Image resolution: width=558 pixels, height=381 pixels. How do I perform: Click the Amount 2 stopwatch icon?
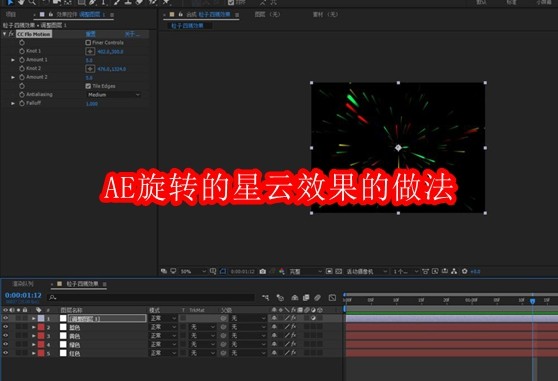click(x=22, y=77)
